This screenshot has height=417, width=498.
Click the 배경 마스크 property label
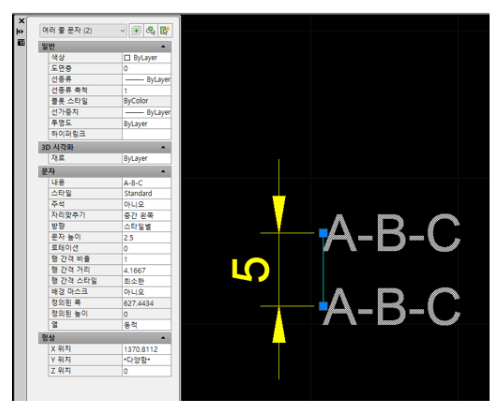[69, 292]
